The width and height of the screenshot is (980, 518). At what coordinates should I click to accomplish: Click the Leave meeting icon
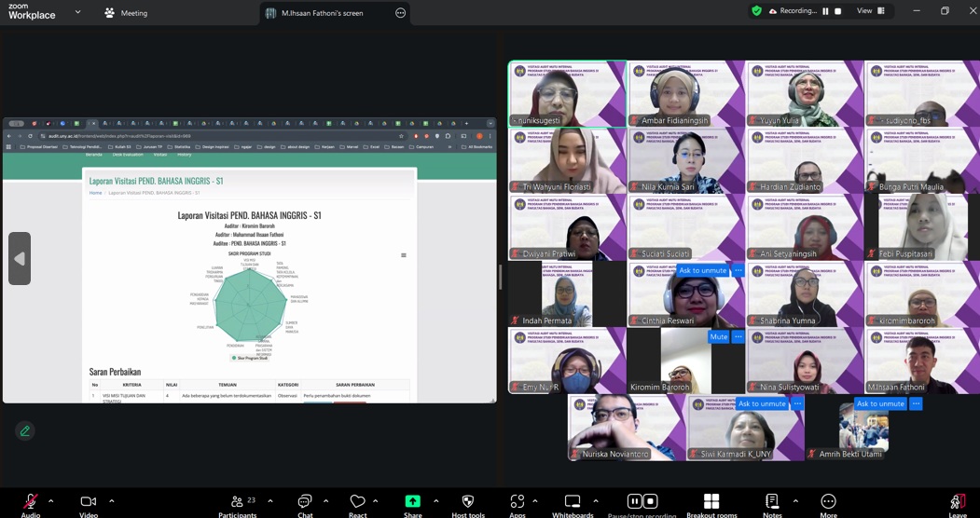point(957,501)
